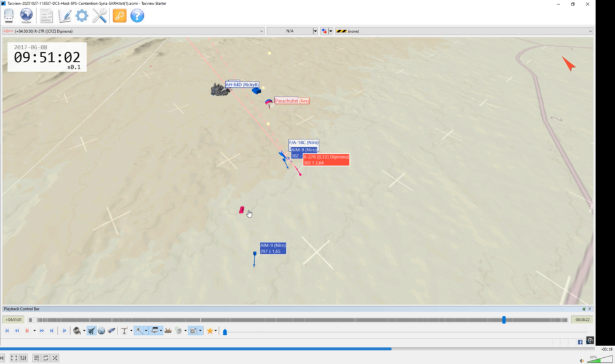Viewport: 615px width, 364px height.
Task: Toggle the loop repeat icon in player
Action: (46, 358)
